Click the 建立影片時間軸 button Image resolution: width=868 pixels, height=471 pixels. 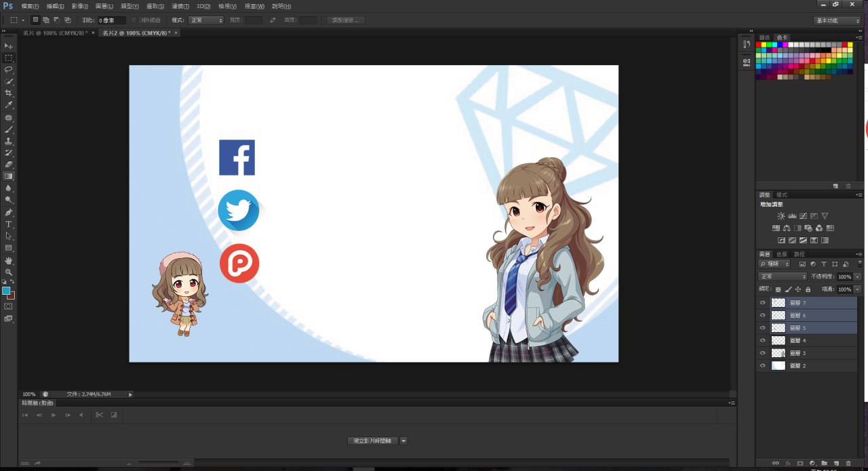[x=374, y=441]
